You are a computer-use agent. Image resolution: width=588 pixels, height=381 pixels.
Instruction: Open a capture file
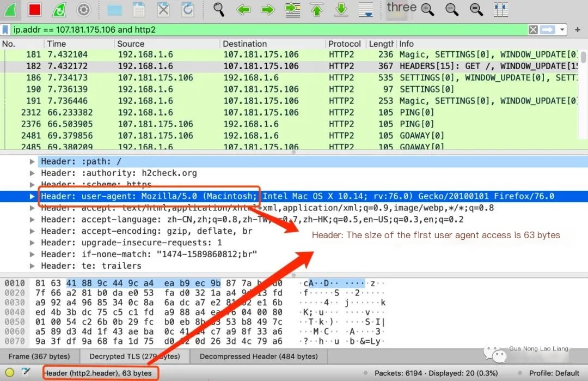(114, 10)
